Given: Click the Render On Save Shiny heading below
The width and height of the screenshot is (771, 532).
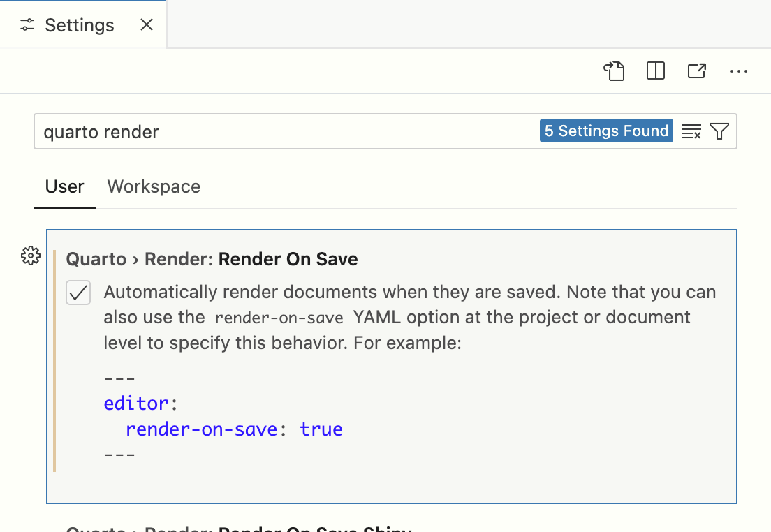Looking at the screenshot, I should pyautogui.click(x=237, y=529).
